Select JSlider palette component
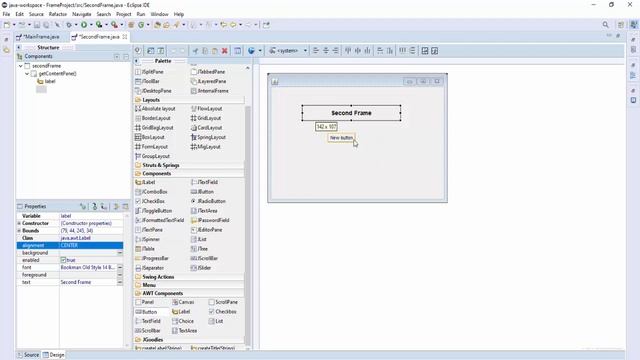640x360 pixels. tap(201, 268)
